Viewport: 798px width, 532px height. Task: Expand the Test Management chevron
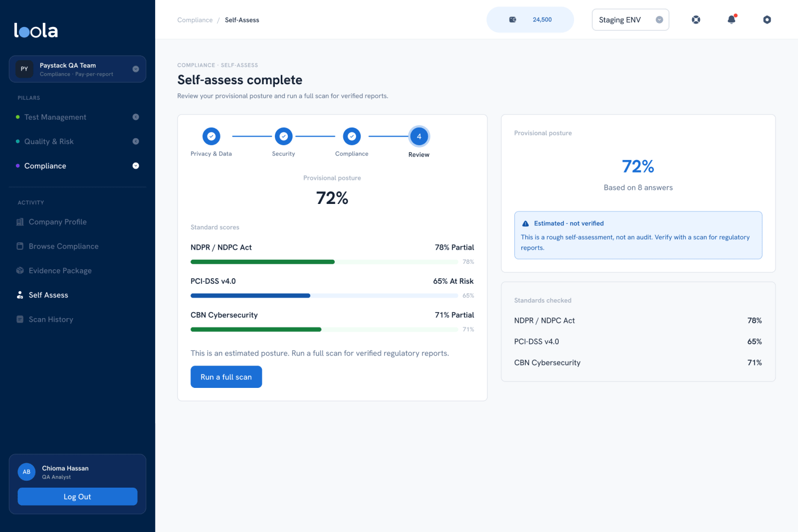136,117
